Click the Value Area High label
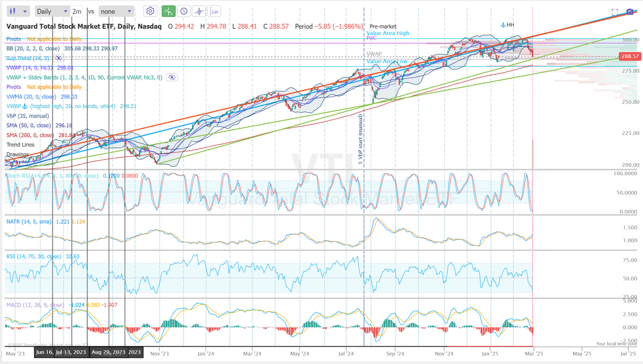 388,33
